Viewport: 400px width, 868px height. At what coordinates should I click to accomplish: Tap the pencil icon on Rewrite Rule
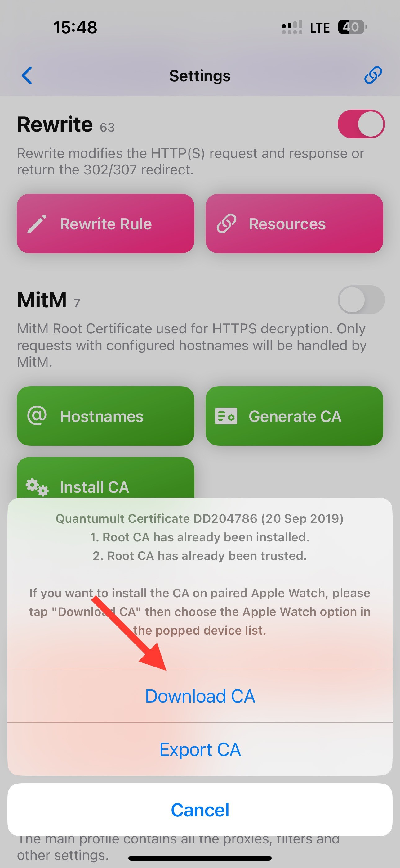(x=37, y=224)
